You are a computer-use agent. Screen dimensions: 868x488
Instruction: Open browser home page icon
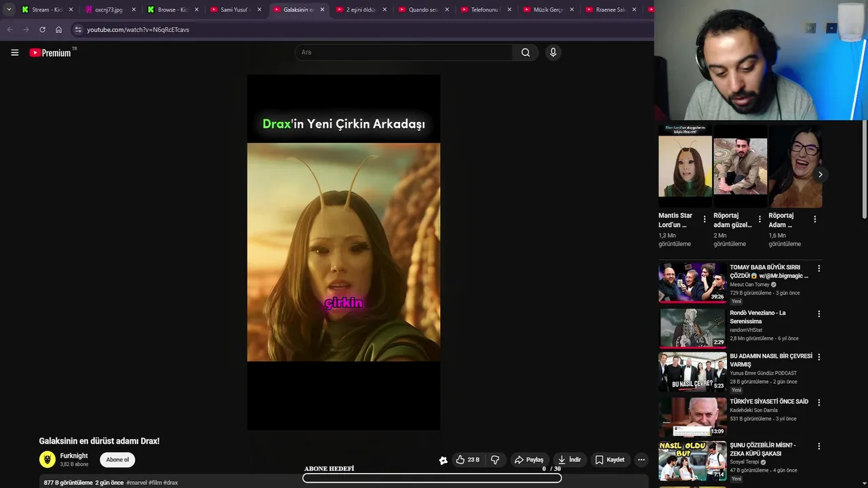[x=58, y=30]
